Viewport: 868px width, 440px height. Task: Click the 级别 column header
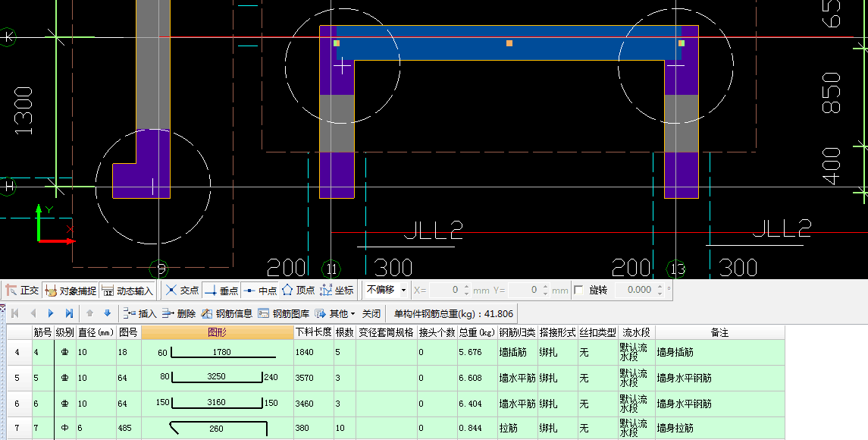tap(64, 332)
